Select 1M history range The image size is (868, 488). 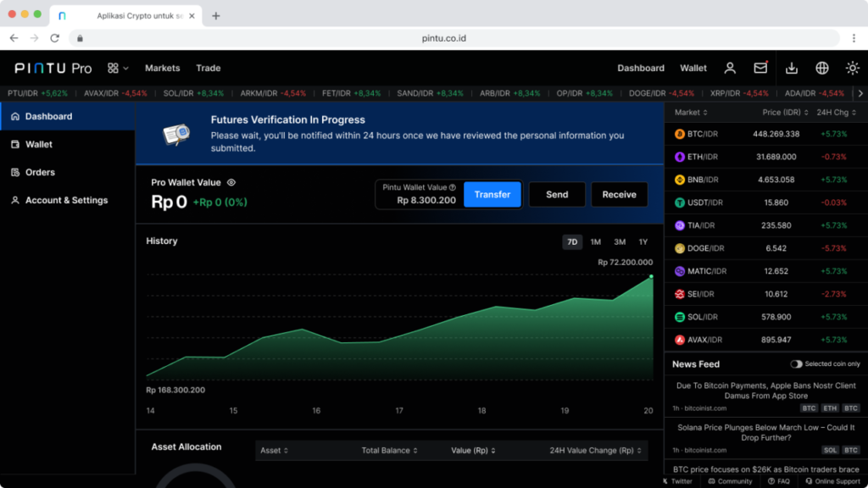coord(596,241)
